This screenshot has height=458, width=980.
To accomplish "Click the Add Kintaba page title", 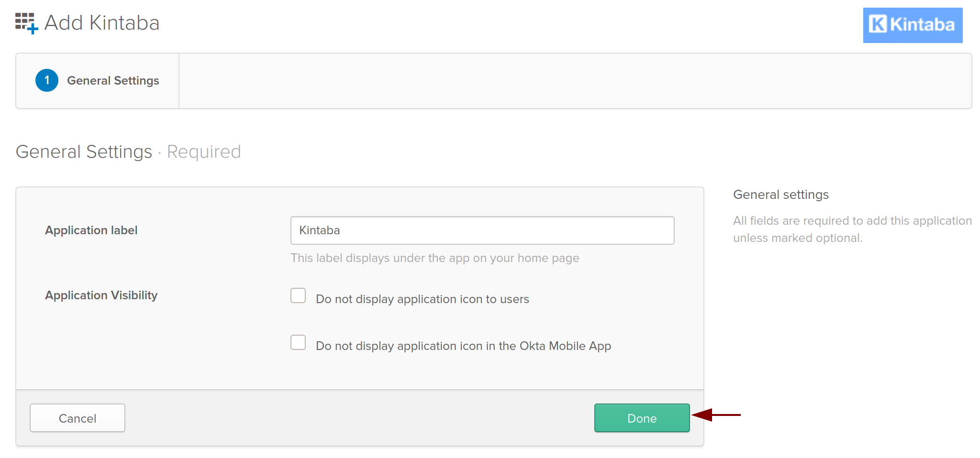I will pos(102,23).
